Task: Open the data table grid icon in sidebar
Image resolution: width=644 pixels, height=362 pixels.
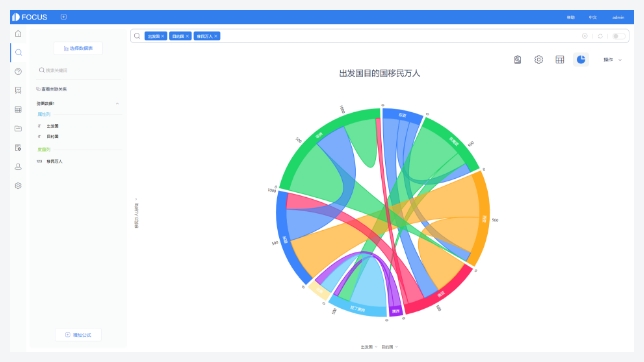Action: click(18, 109)
